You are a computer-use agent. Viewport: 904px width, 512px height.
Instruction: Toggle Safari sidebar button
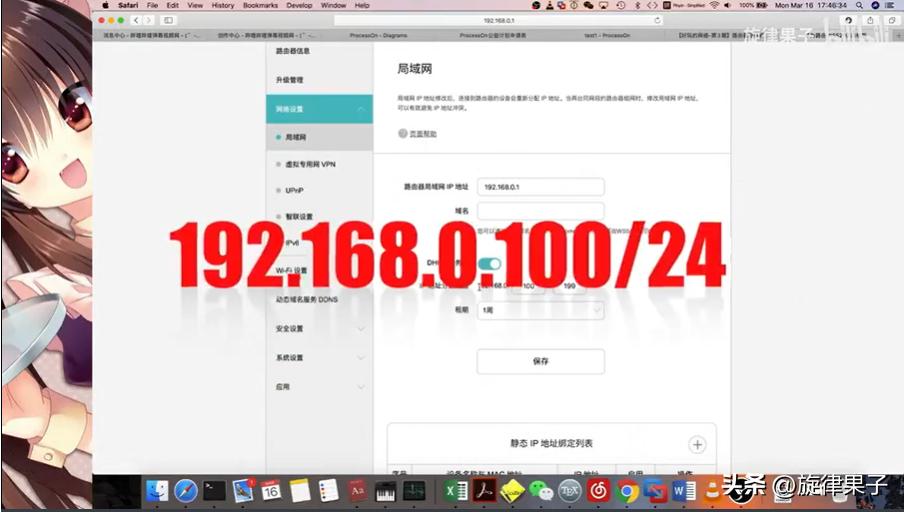click(x=168, y=20)
